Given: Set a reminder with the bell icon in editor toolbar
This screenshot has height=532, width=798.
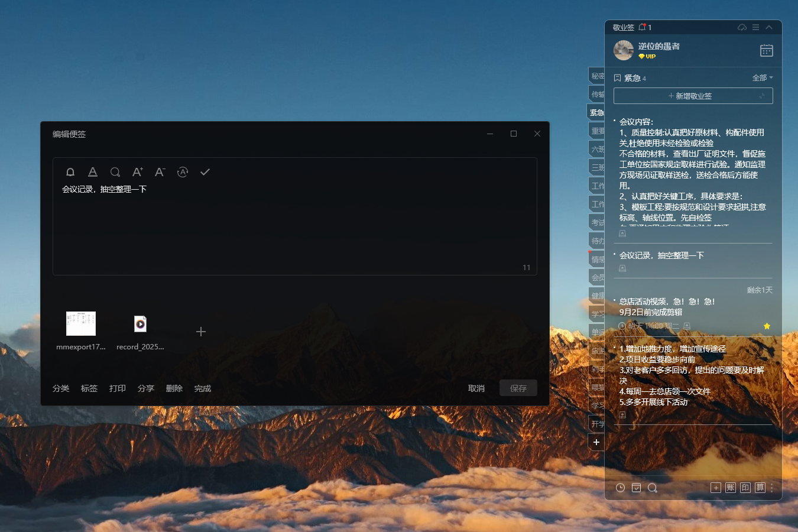Looking at the screenshot, I should tap(70, 172).
